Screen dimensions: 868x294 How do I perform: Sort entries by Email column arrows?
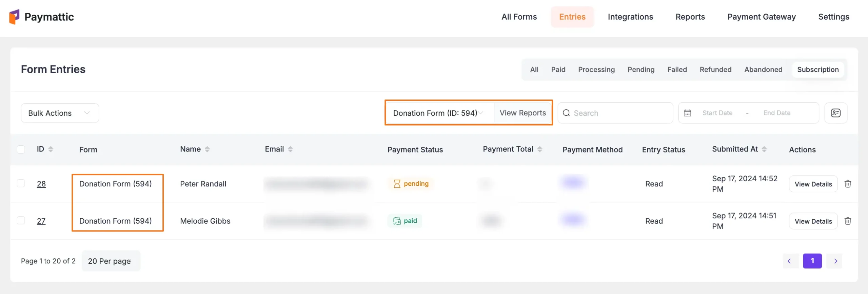tap(290, 149)
